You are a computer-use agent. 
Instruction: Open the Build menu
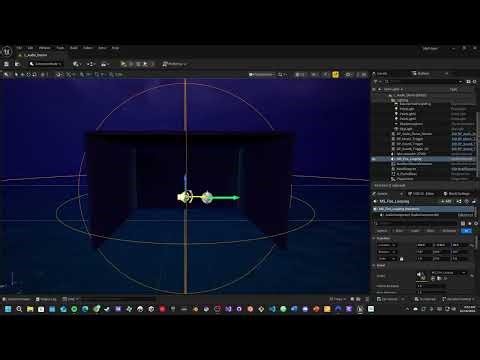click(74, 48)
